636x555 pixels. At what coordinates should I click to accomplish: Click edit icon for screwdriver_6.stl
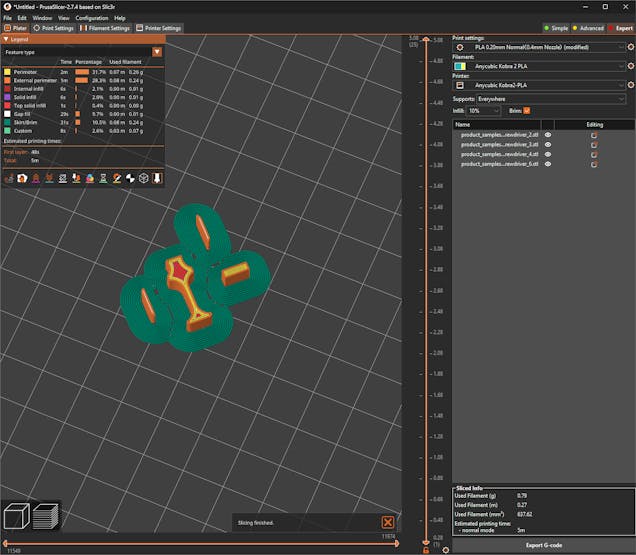[x=594, y=164]
